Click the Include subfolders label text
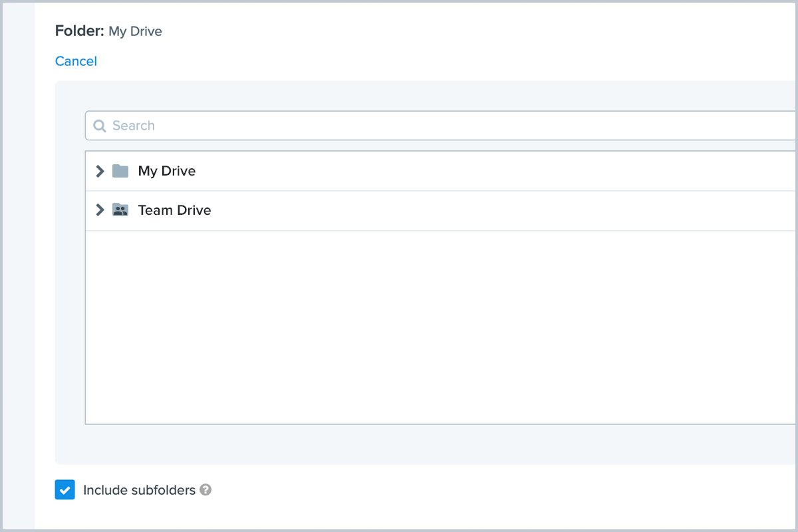Viewport: 798px width, 532px height. click(139, 490)
